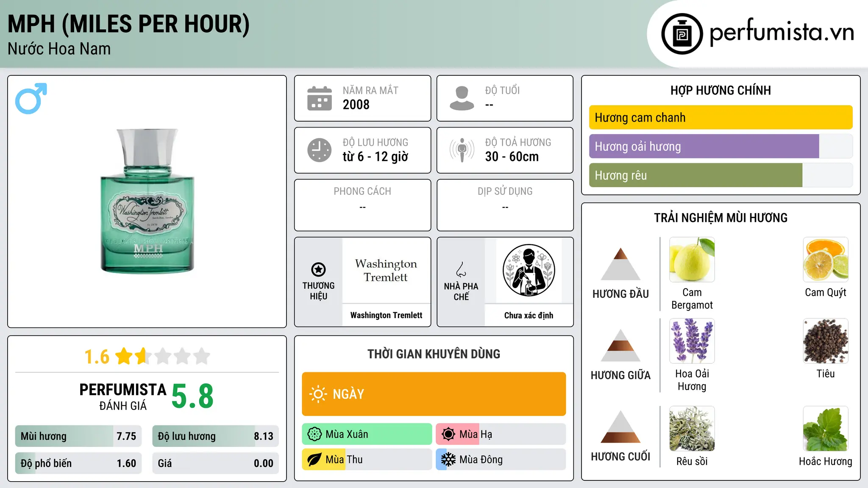Click the spring flower icon
This screenshot has height=488, width=868.
click(314, 434)
